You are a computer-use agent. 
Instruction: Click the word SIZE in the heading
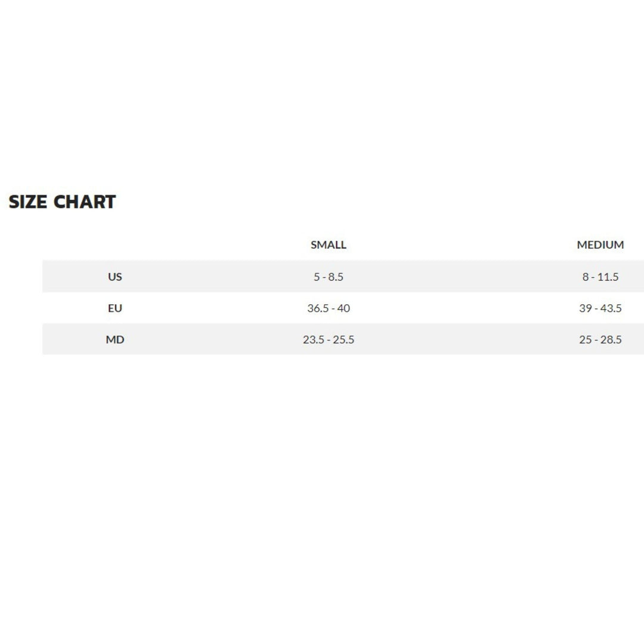click(x=28, y=202)
